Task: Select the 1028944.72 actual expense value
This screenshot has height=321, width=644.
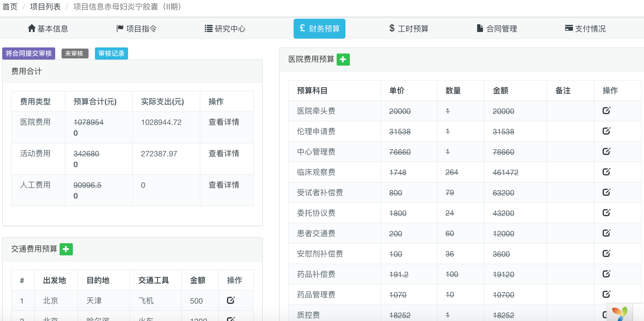Action: click(161, 122)
